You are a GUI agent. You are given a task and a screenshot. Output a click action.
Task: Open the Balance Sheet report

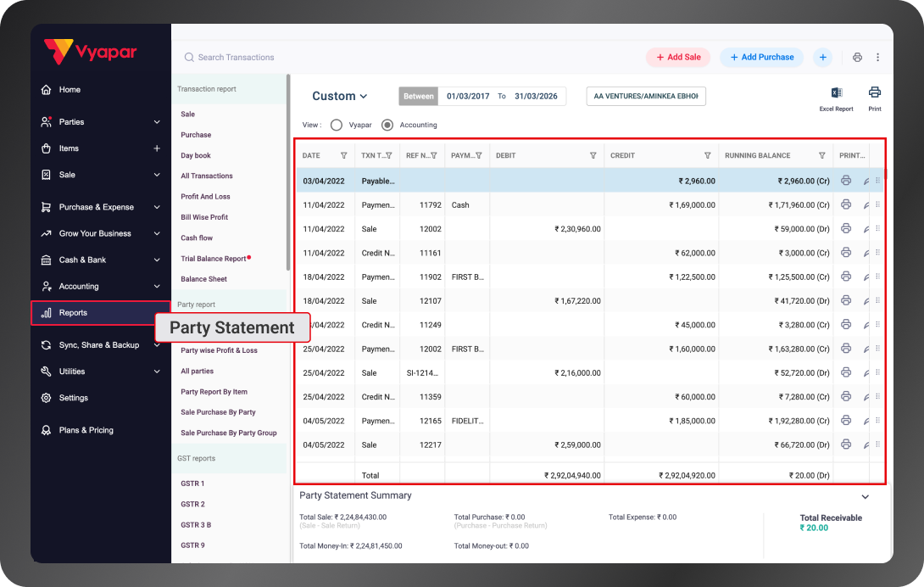(204, 279)
